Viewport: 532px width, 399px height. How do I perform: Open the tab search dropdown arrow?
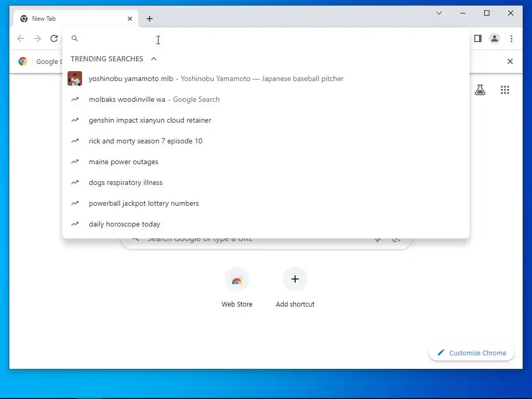pos(438,13)
